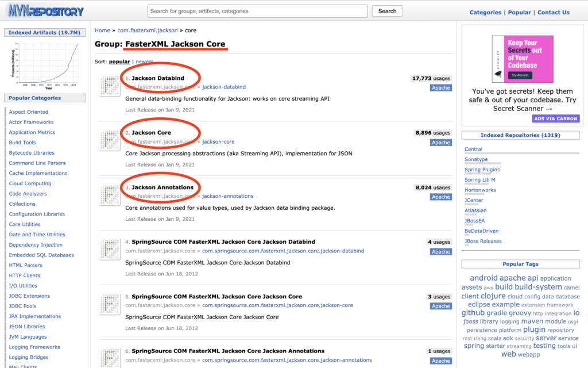Open the jackson-databind artifact link
Image resolution: width=588 pixels, height=368 pixels.
coord(224,87)
